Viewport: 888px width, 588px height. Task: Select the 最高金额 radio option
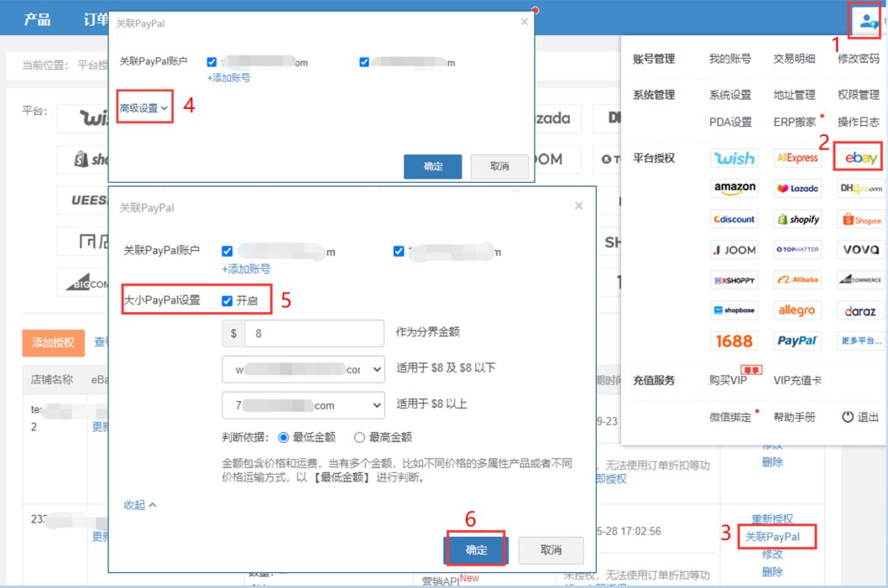pos(359,438)
